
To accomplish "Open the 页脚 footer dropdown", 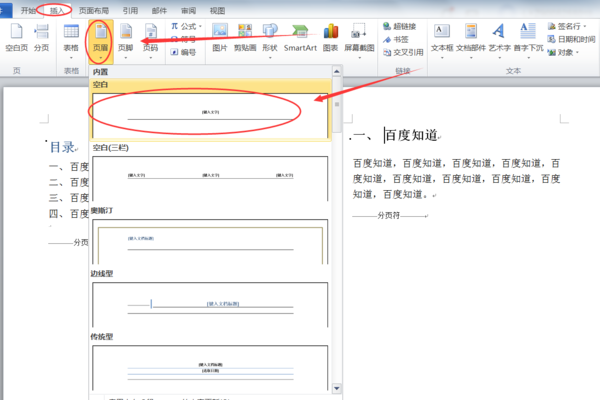I will click(126, 41).
